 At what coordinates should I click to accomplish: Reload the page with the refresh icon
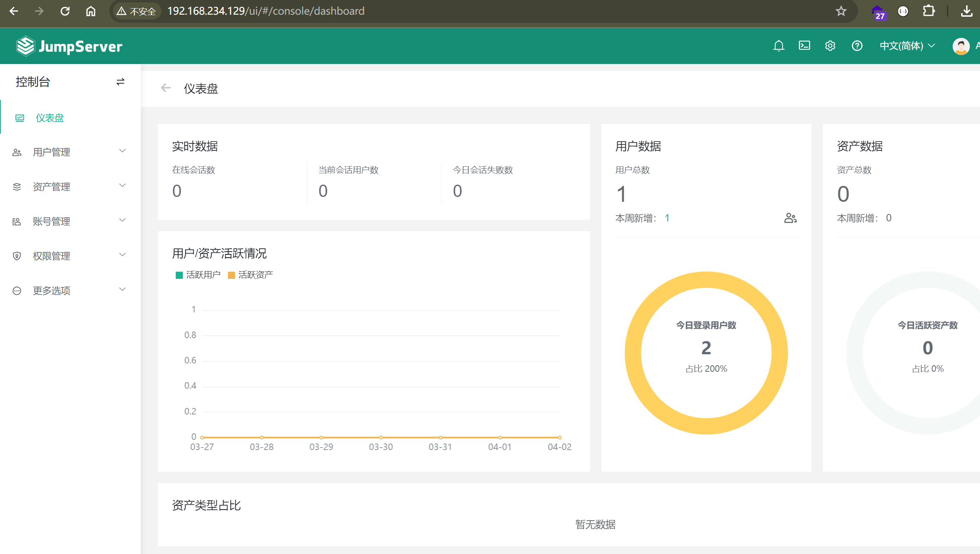click(65, 11)
